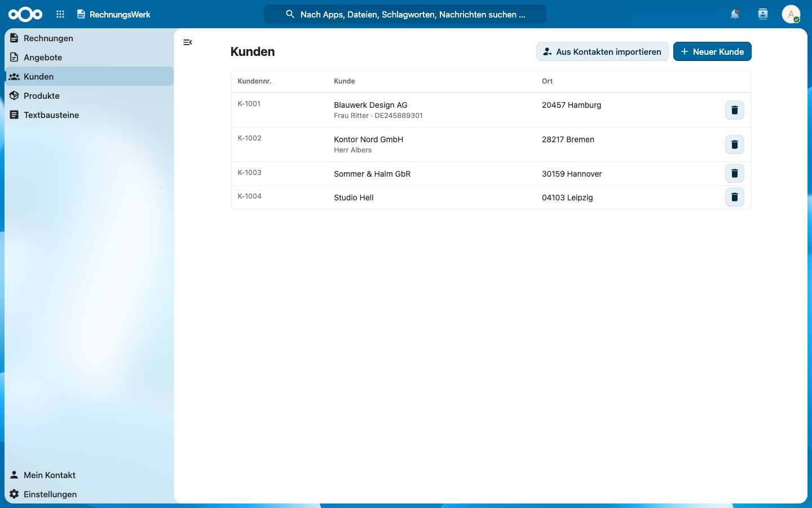Open Mein Kontakt in sidebar
This screenshot has width=812, height=508.
click(89, 475)
